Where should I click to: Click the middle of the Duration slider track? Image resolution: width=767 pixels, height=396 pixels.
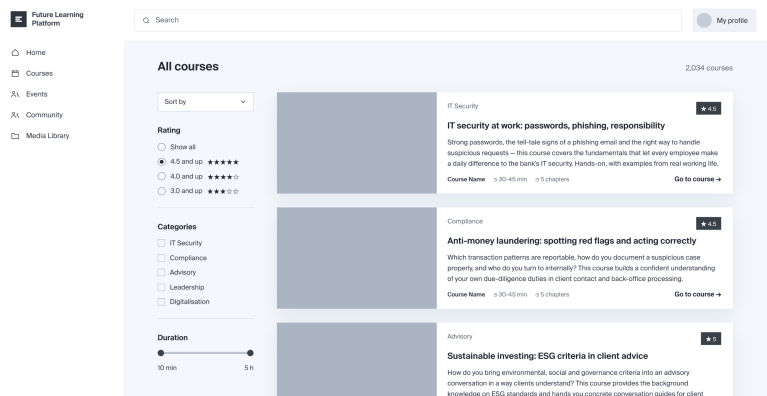[205, 353]
